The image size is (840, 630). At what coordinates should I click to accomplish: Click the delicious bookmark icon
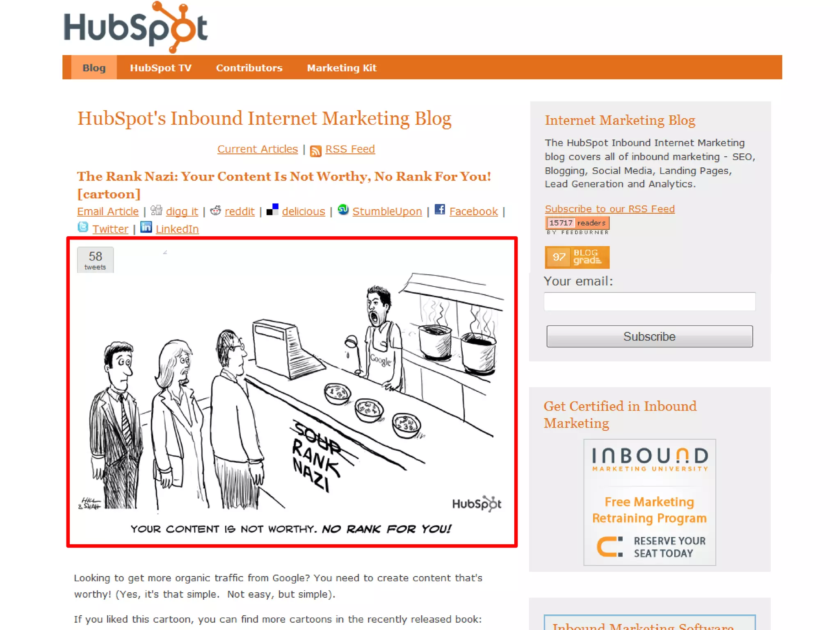(x=272, y=210)
